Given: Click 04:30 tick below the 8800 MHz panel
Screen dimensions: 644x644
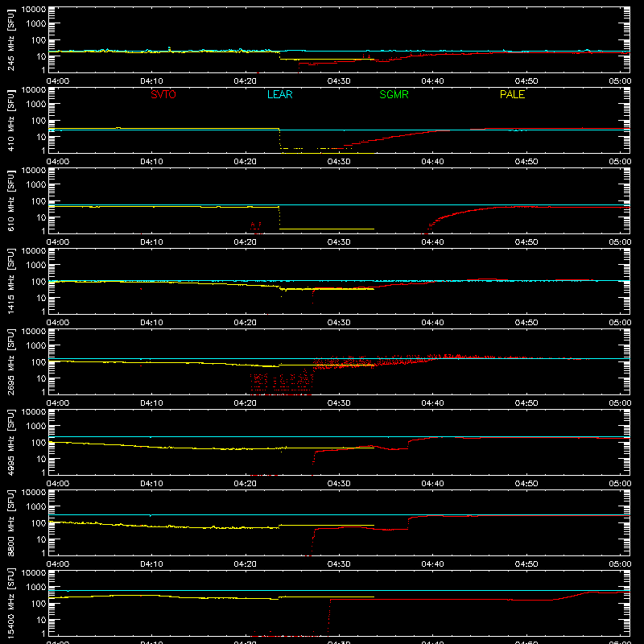Looking at the screenshot, I should 339,564.
